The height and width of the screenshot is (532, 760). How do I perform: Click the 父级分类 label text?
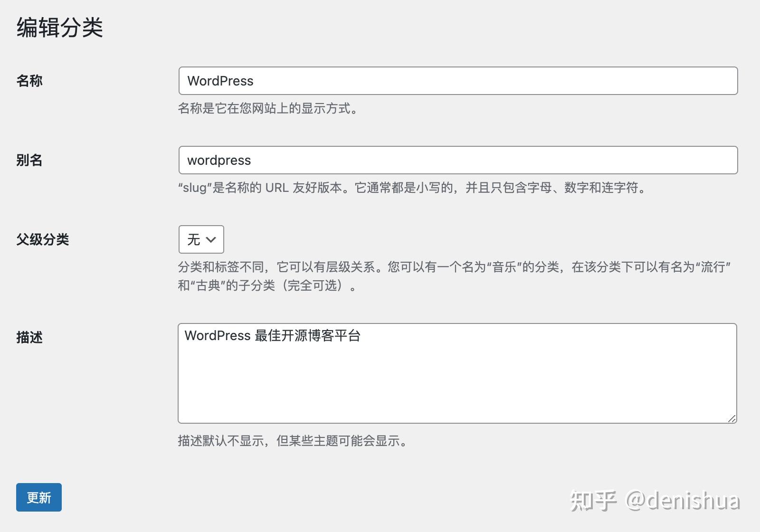43,239
